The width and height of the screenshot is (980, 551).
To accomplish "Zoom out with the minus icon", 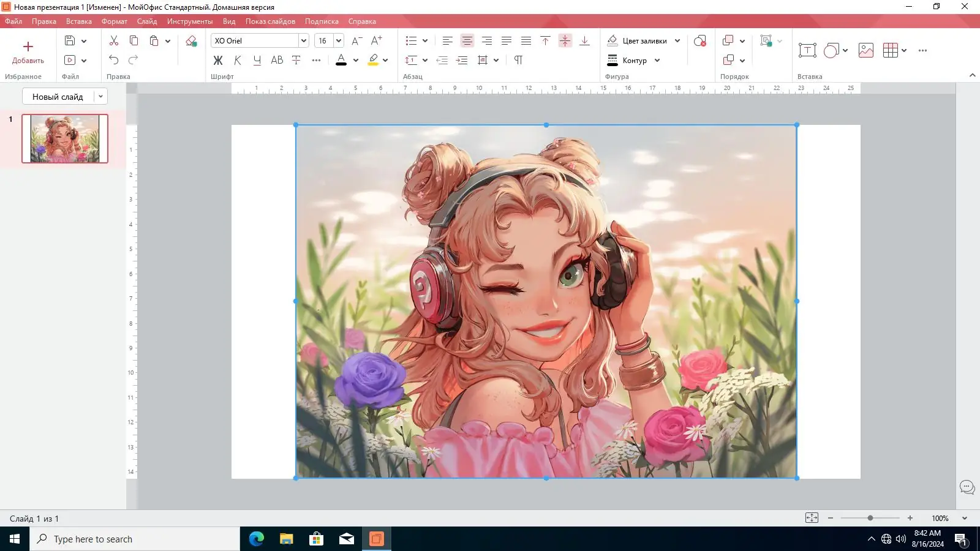I will (x=831, y=518).
